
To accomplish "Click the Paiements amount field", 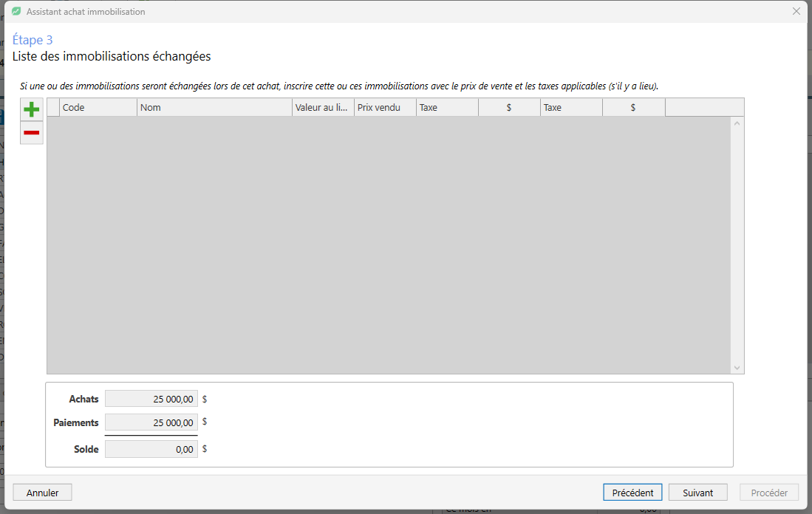I will point(151,422).
